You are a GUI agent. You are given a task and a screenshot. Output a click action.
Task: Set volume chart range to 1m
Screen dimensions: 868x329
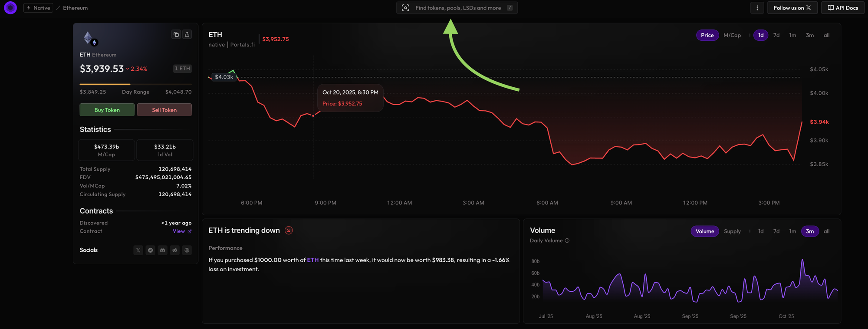click(x=792, y=231)
